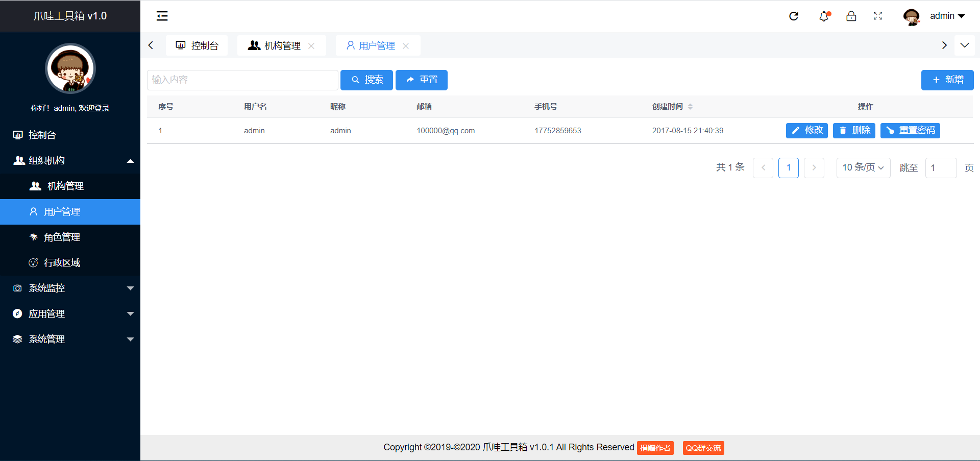The width and height of the screenshot is (980, 461).
Task: Click the lock screen icon
Action: 851,16
